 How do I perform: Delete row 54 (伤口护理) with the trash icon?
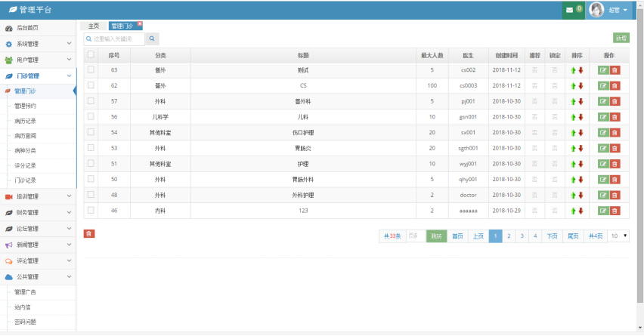tap(615, 133)
